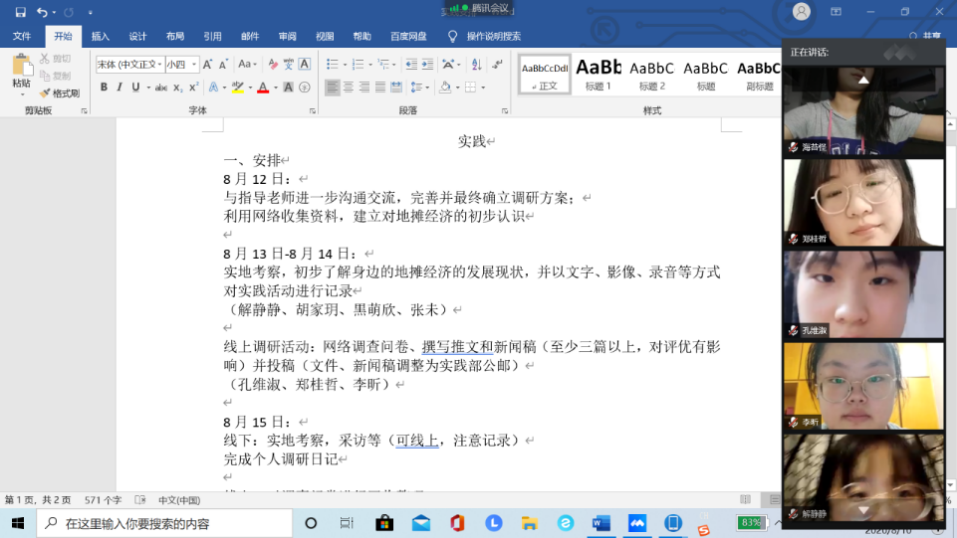Open the 插入 (Insert) ribbon tab
The height and width of the screenshot is (538, 957).
(x=100, y=36)
